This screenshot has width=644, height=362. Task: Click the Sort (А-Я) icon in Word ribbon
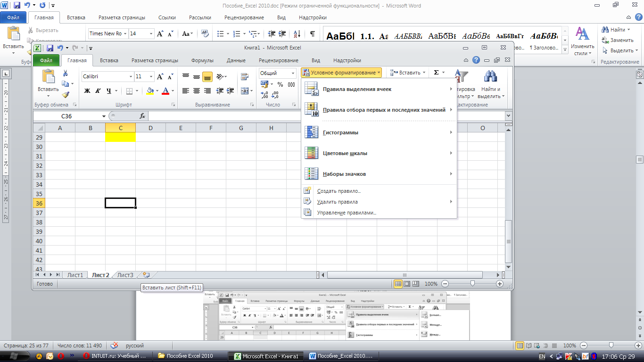click(x=297, y=34)
